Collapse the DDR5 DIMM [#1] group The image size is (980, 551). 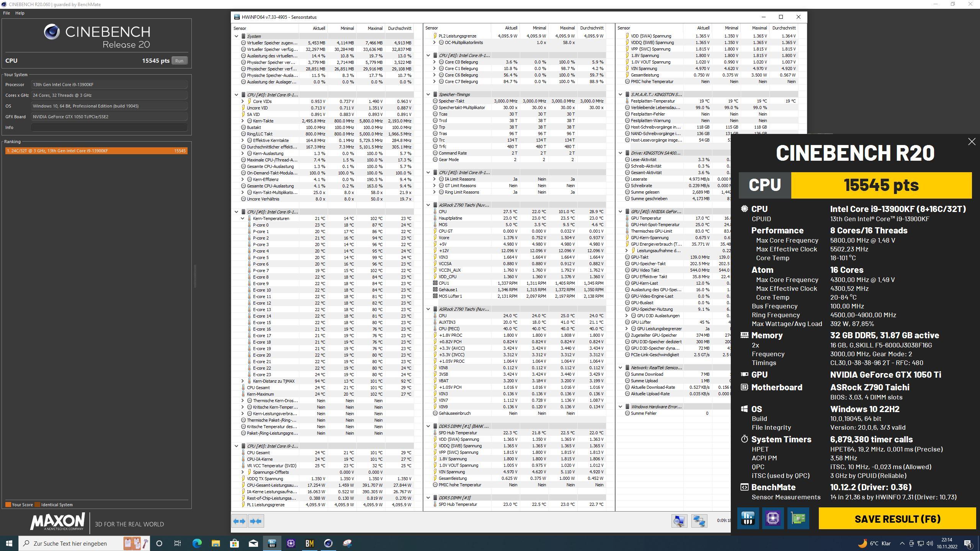coord(428,426)
